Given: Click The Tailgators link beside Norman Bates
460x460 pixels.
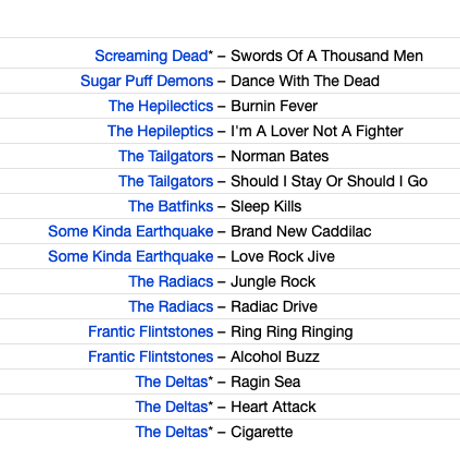Looking at the screenshot, I should (166, 156).
